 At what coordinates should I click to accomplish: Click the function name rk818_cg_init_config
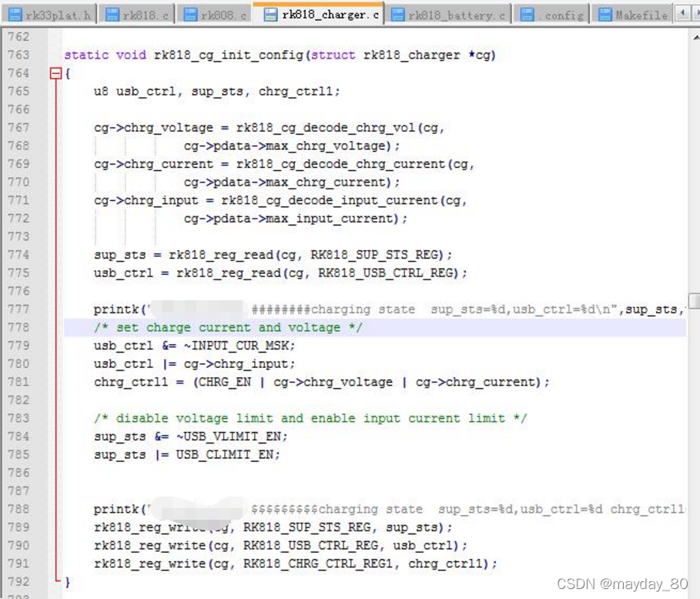(x=229, y=55)
